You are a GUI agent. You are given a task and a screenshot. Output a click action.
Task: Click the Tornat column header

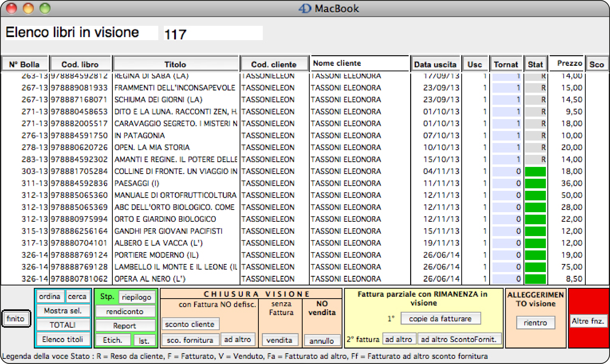point(506,64)
